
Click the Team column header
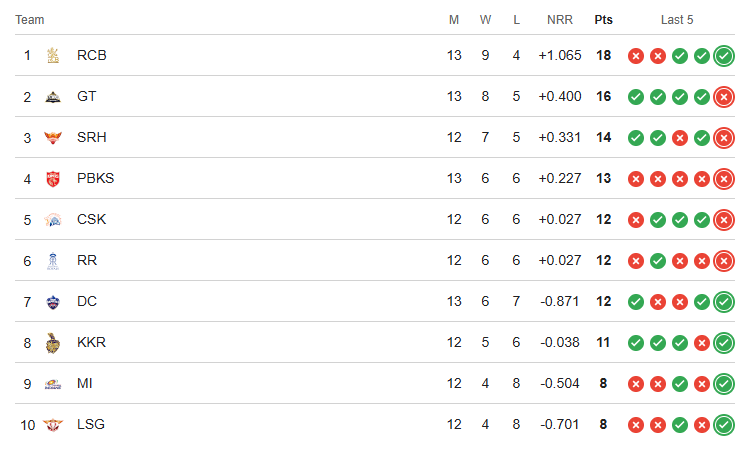pos(30,20)
